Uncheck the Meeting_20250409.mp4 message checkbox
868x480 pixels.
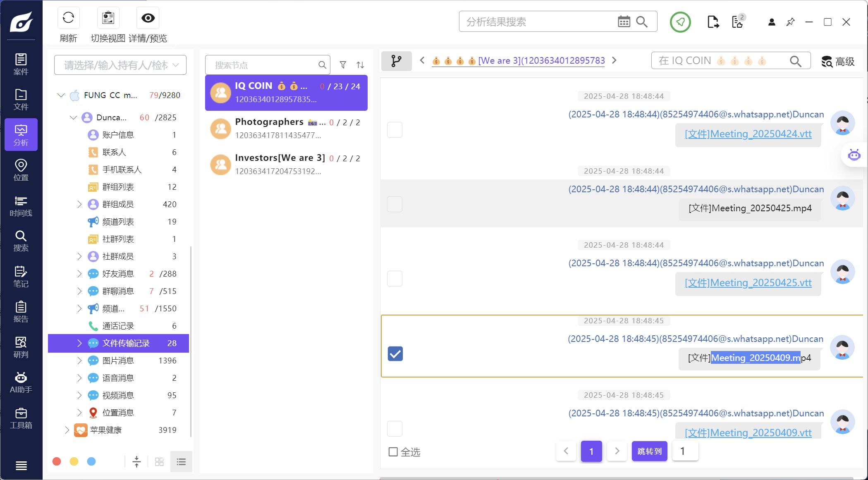[395, 353]
